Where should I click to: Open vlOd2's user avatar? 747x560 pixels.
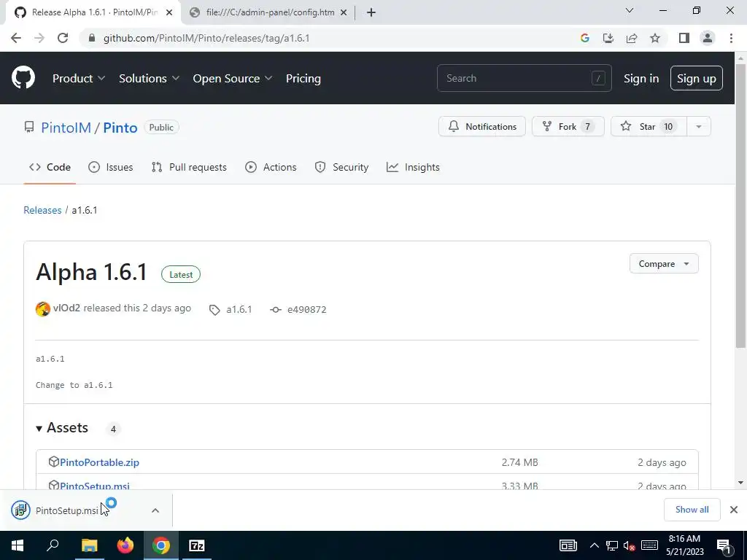(x=43, y=309)
